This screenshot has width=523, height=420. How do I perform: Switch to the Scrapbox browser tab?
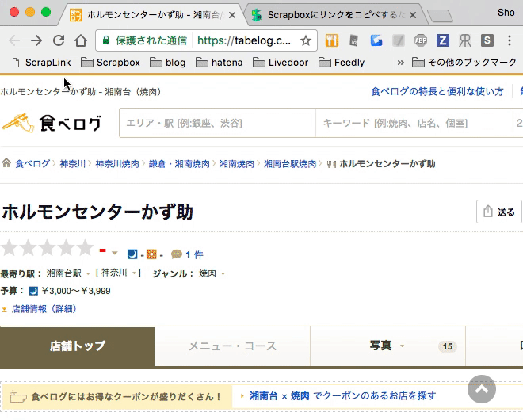click(x=335, y=15)
